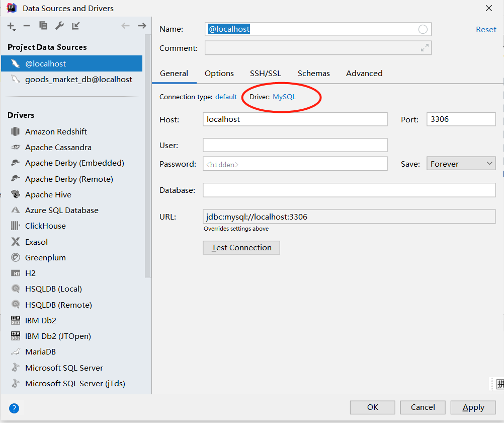Viewport: 504px width, 423px height.
Task: Focus the URL input field
Action: [x=349, y=217]
